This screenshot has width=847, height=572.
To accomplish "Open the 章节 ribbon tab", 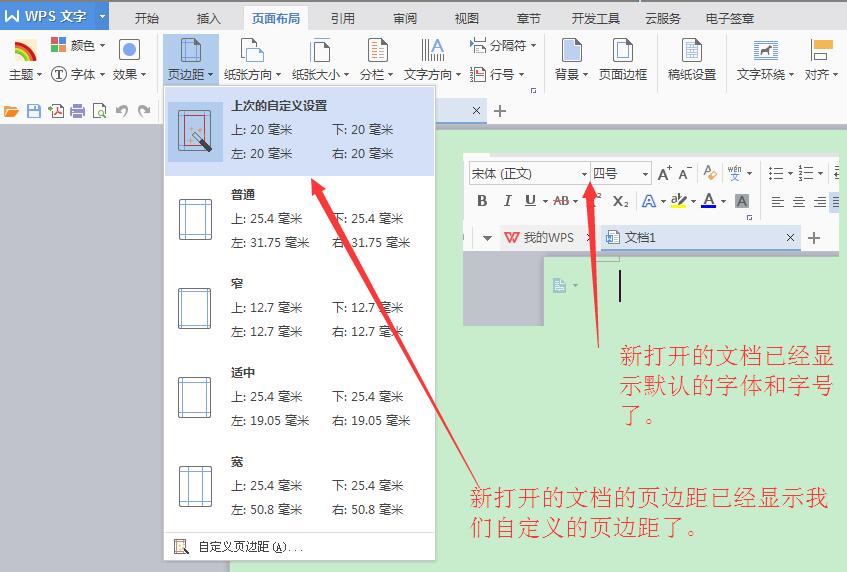I will pyautogui.click(x=528, y=18).
